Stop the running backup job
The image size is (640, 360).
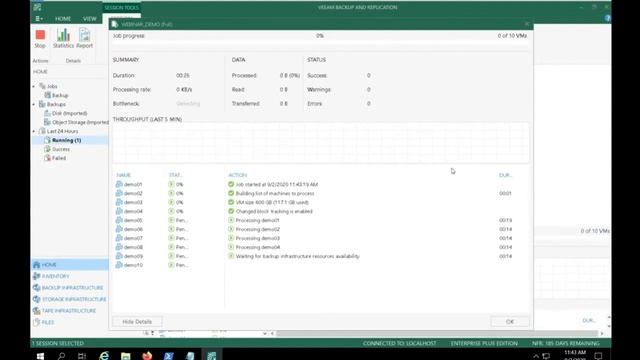pos(40,39)
